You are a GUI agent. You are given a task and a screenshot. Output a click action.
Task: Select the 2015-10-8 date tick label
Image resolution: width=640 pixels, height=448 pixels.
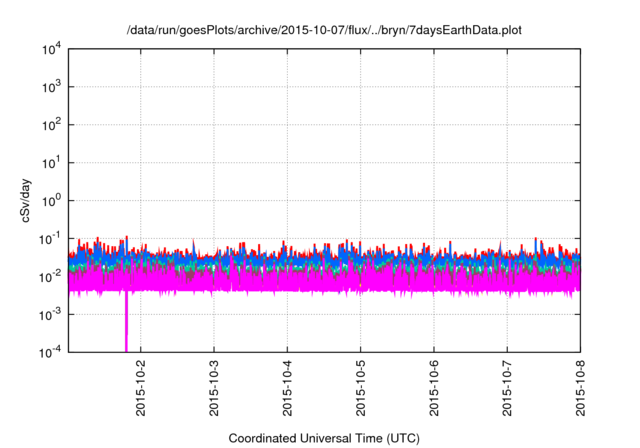(580, 388)
